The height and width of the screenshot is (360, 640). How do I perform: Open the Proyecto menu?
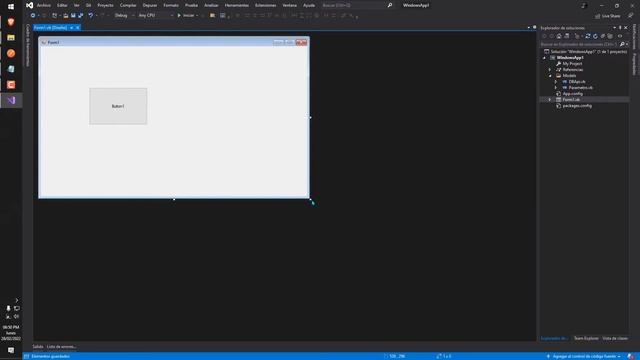pyautogui.click(x=105, y=5)
